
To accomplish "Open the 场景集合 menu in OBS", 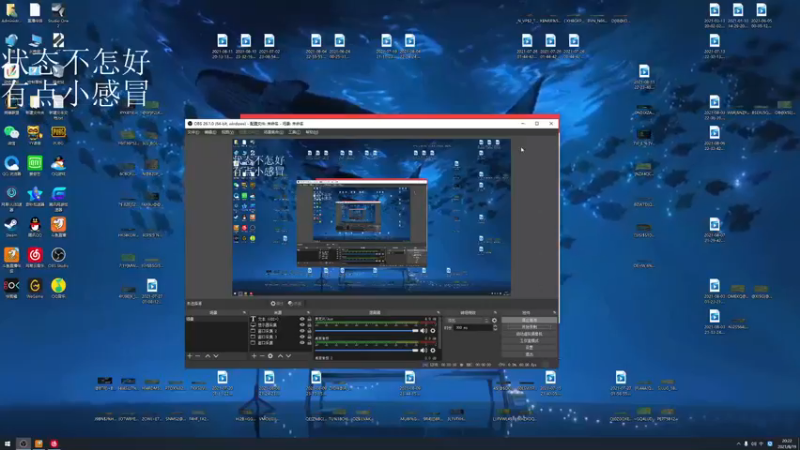I will click(x=273, y=132).
